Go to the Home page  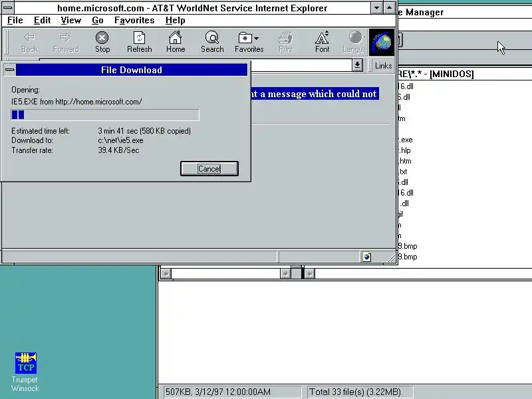coord(176,43)
